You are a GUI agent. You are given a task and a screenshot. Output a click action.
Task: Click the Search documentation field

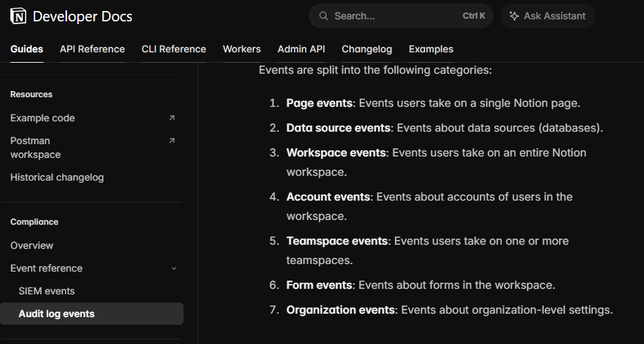coord(401,16)
